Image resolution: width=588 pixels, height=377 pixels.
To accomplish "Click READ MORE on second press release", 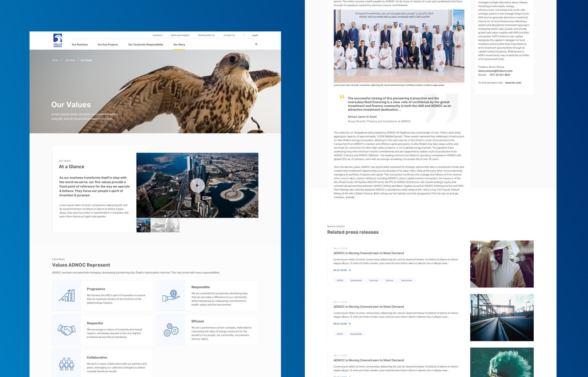I will [342, 324].
